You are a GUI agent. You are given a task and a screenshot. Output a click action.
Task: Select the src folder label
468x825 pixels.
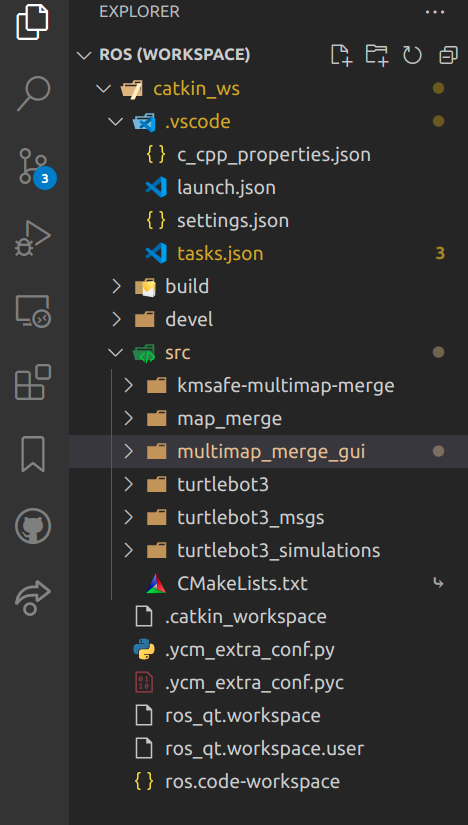(177, 353)
